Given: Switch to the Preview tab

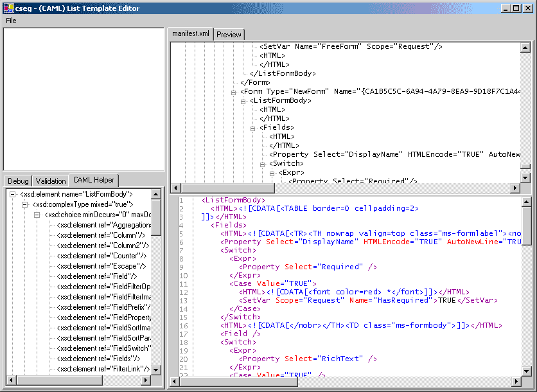Looking at the screenshot, I should (x=229, y=35).
